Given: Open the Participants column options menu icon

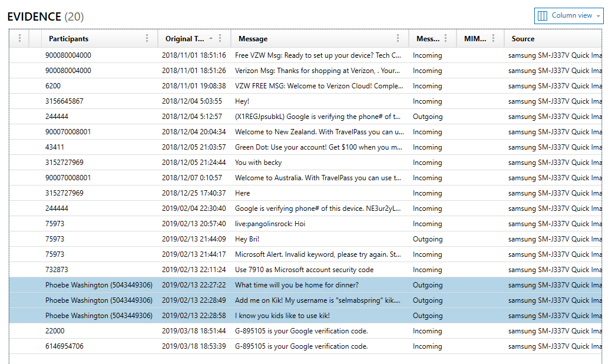Looking at the screenshot, I should tap(147, 38).
